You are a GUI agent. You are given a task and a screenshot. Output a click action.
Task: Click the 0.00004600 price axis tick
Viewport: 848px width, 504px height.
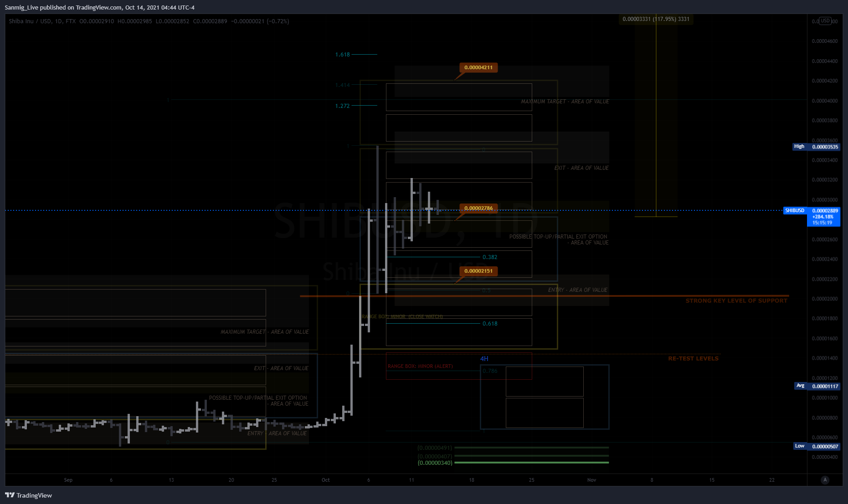coord(824,41)
